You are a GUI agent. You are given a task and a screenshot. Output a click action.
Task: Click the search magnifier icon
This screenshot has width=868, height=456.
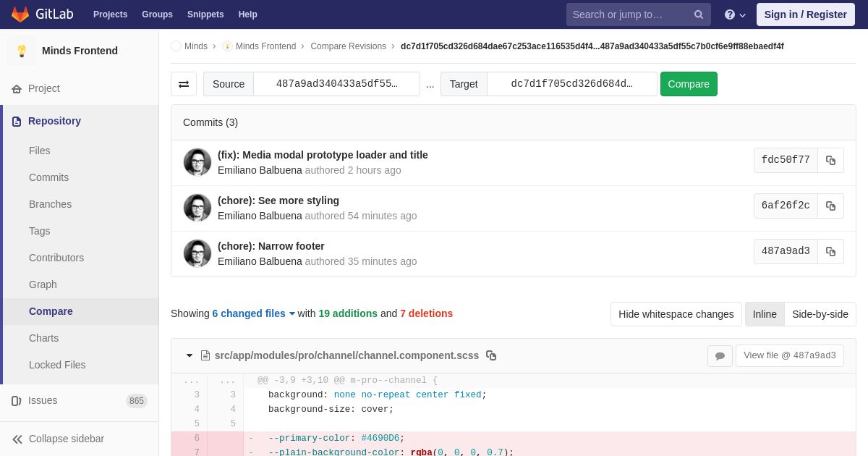point(699,14)
